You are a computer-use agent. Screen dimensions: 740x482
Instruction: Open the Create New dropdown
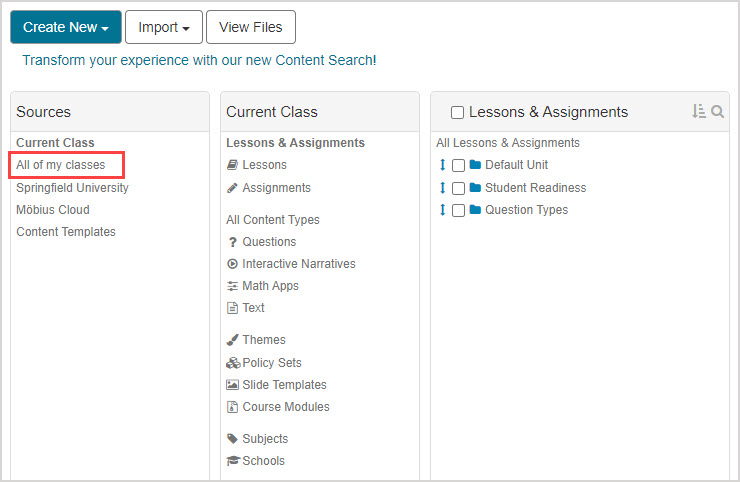[66, 28]
